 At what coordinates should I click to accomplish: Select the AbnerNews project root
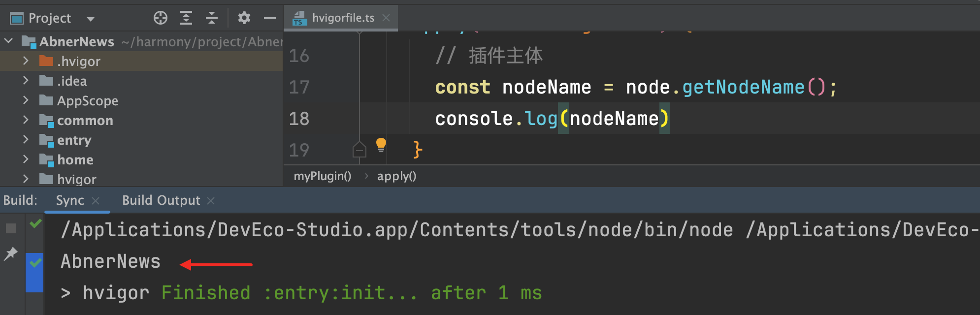coord(141,41)
